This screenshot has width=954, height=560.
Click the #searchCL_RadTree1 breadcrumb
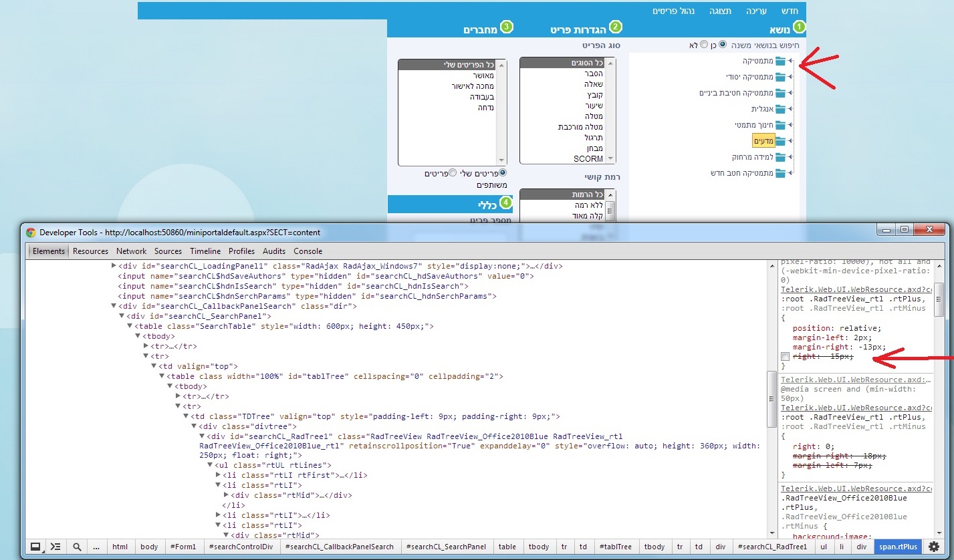click(773, 547)
